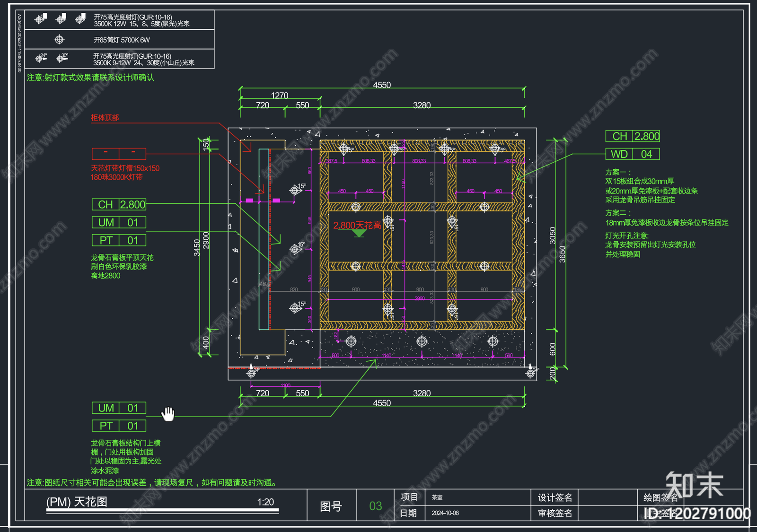Viewport: 757px width, 532px height.
Task: Click the green level triangle under 2.800天花高
Action: tap(359, 233)
